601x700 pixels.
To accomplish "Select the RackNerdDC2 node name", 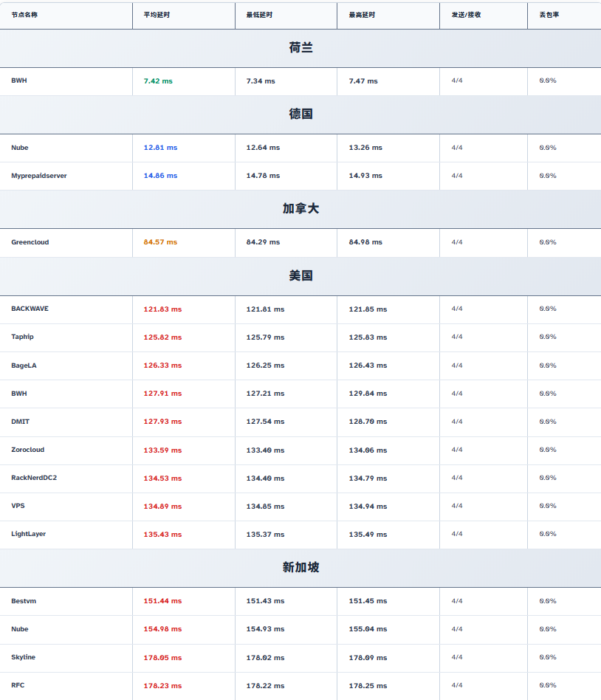I will [34, 478].
